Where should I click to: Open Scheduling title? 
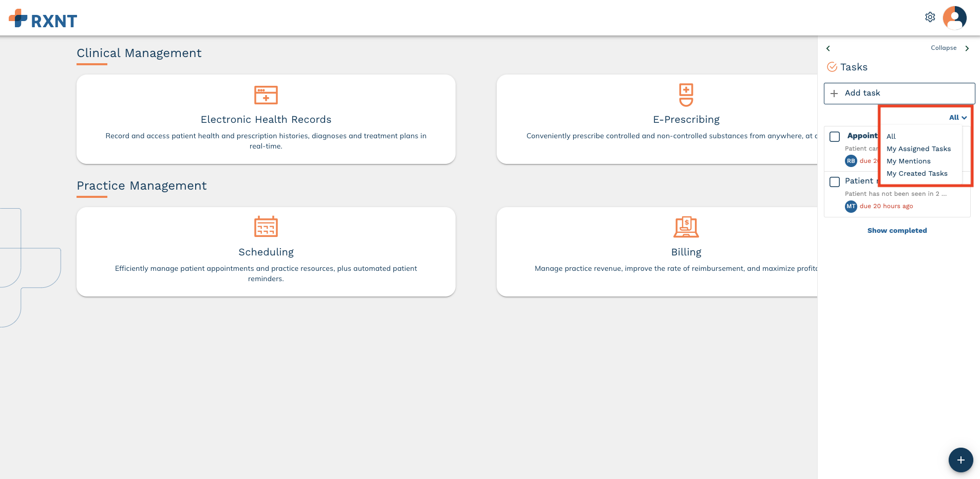(x=266, y=252)
